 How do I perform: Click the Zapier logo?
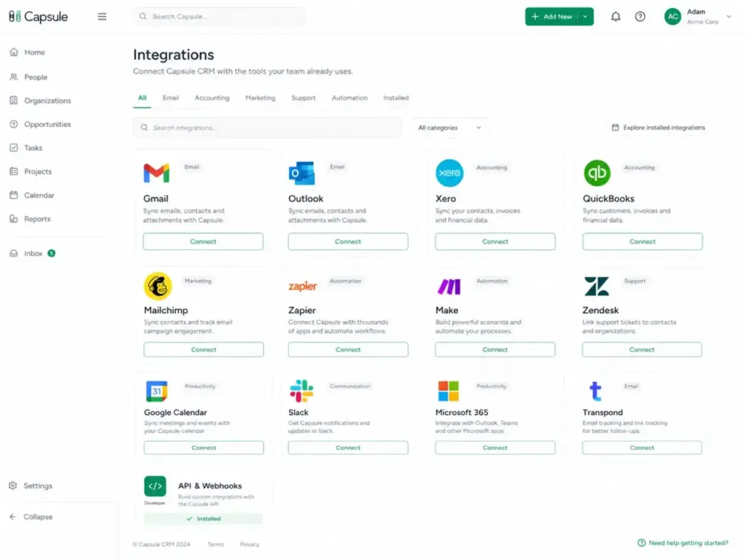[x=303, y=286]
